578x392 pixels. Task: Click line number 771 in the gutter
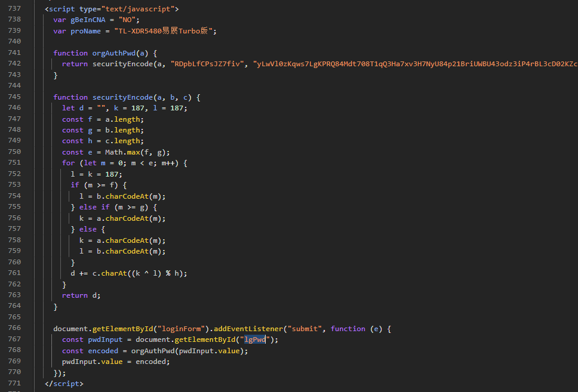[x=14, y=384]
